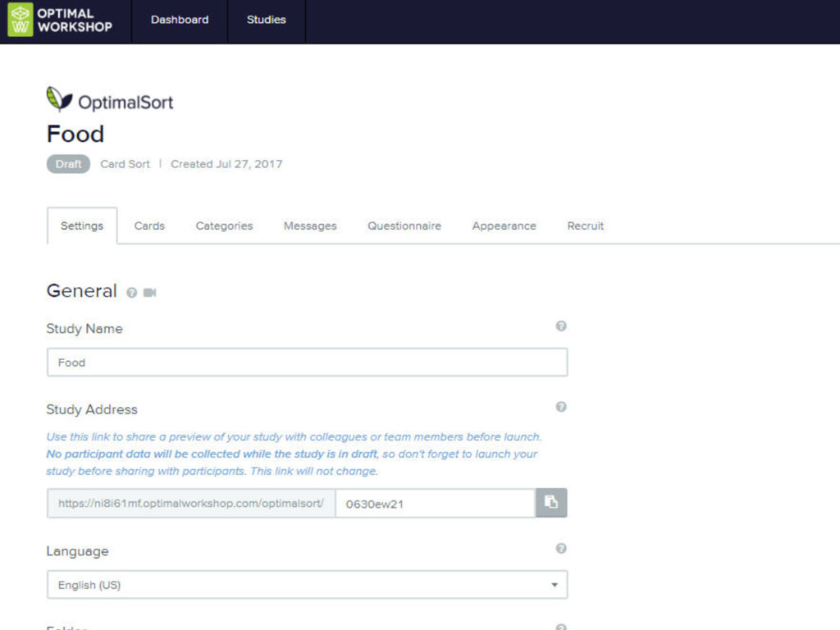Click the General section help icon
Viewport: 840px width, 630px height.
131,293
